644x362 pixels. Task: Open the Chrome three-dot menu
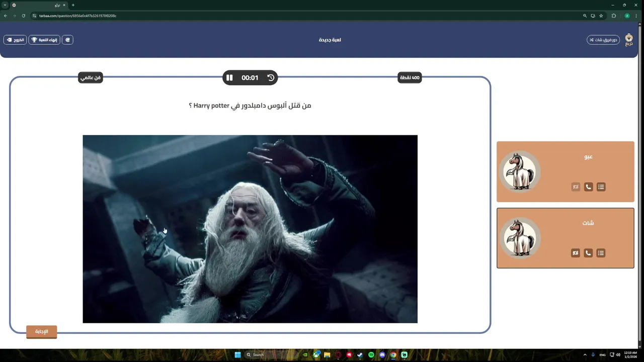636,16
